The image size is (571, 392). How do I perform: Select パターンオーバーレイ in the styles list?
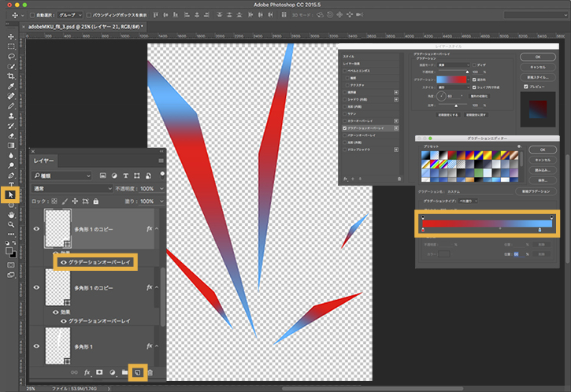coord(362,135)
